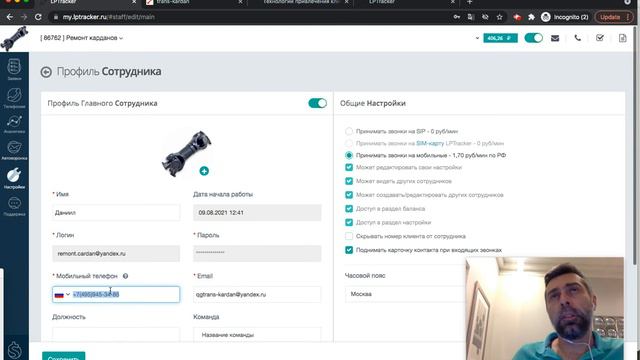
Task: Open the Аналитика sidebar section
Action: click(x=14, y=124)
